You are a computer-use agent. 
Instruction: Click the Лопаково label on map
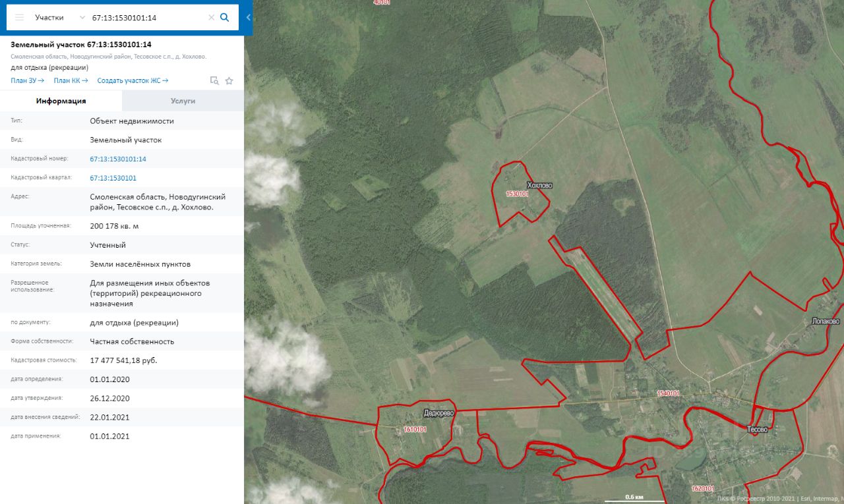(x=826, y=322)
